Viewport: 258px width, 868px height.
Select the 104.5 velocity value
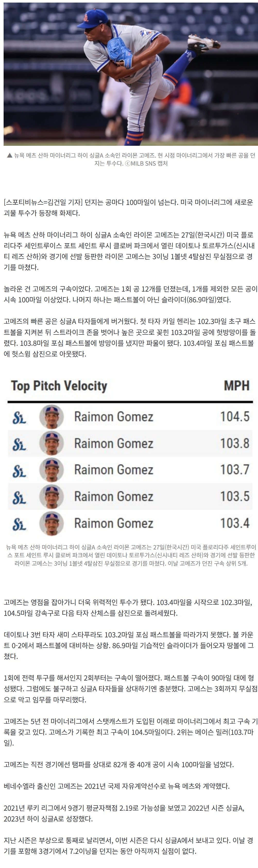(235, 417)
